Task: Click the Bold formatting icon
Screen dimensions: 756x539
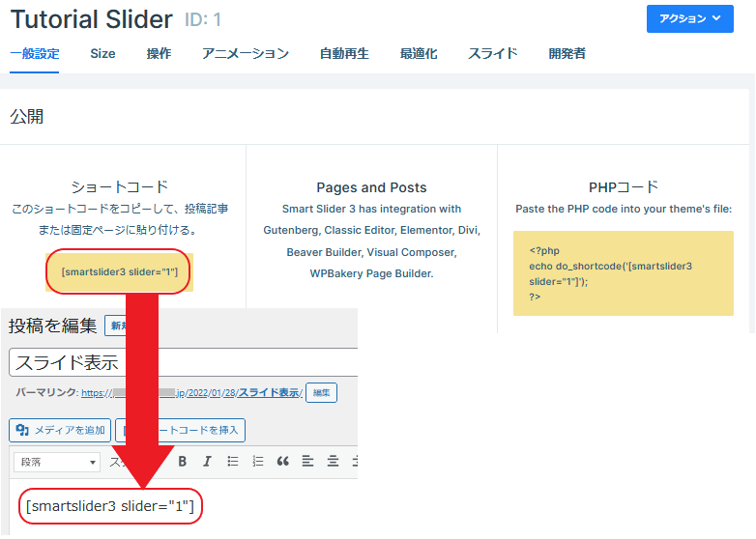Action: [182, 462]
